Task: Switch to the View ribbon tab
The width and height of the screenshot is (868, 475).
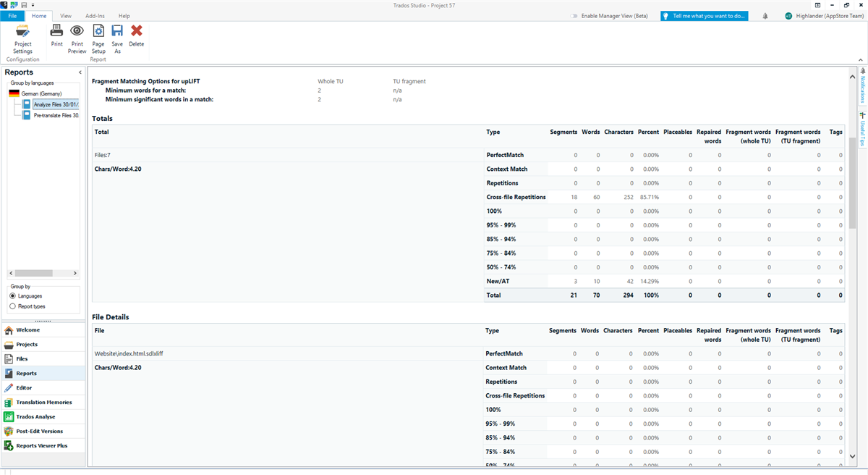Action: tap(66, 15)
